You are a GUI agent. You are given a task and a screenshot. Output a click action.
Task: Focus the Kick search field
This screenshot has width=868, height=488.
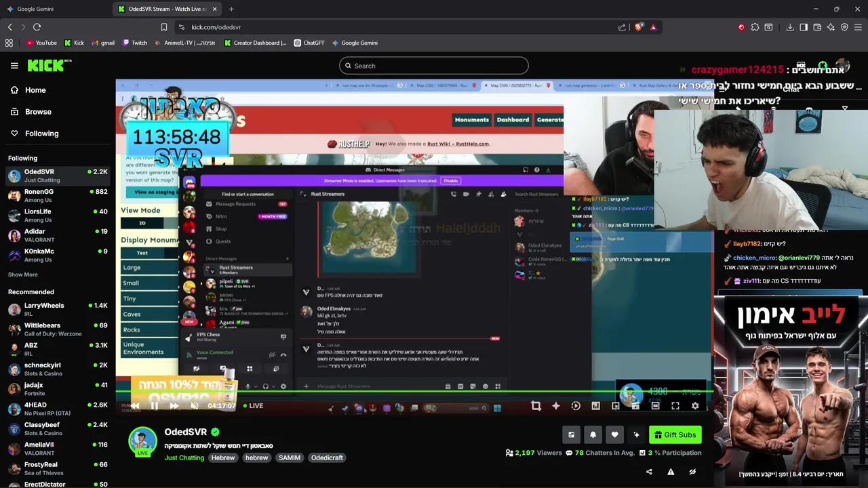pos(434,66)
